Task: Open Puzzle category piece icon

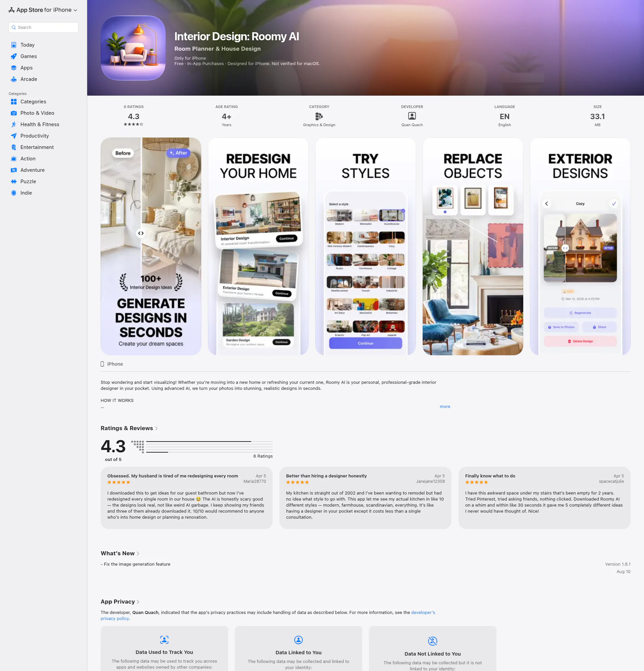Action: (x=14, y=182)
